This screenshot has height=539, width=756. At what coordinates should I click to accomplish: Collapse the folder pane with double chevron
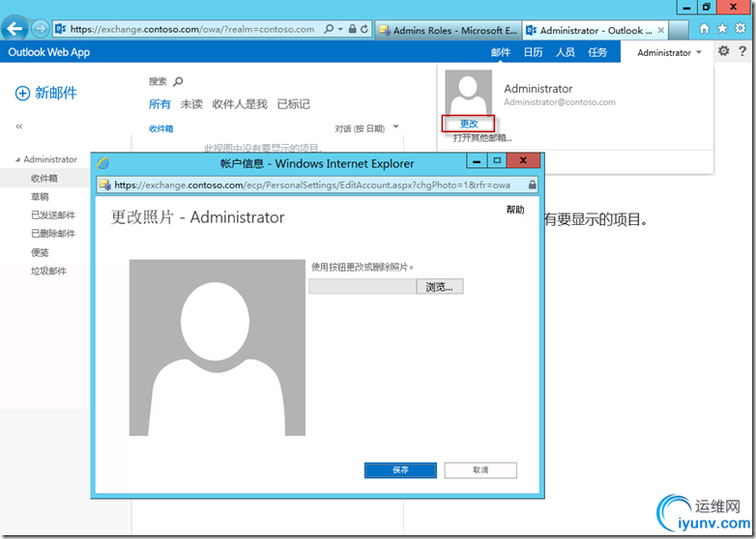pyautogui.click(x=18, y=127)
